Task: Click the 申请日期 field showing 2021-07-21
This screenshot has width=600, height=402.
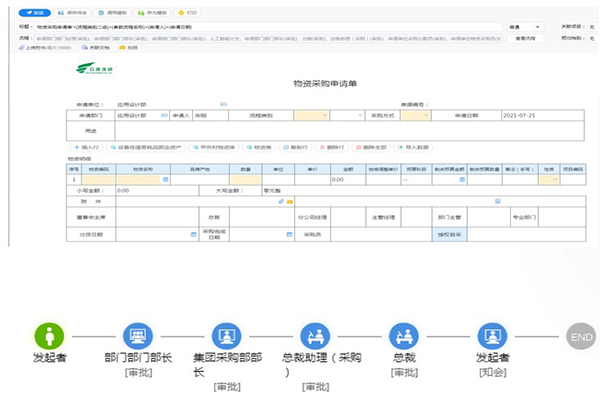Action: [543, 115]
